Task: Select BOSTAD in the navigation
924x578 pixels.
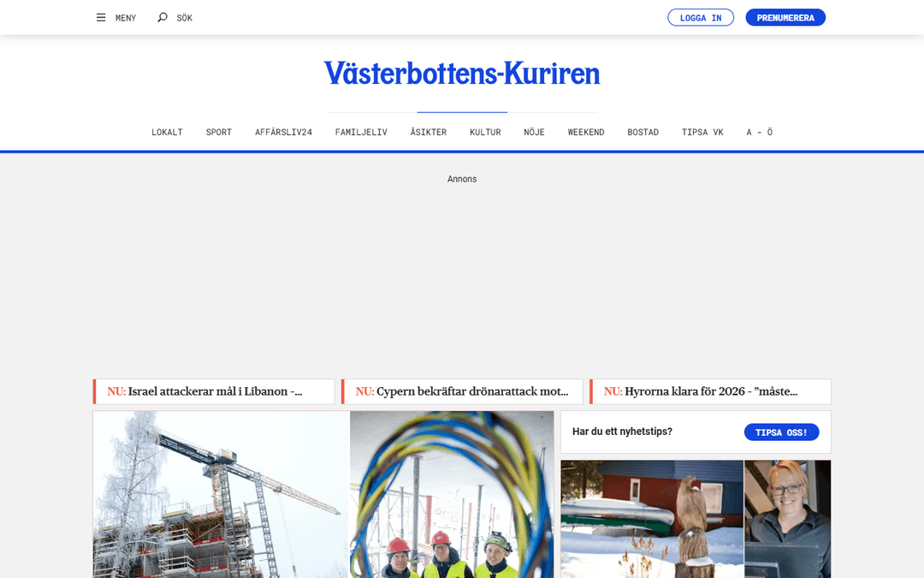Action: point(643,132)
